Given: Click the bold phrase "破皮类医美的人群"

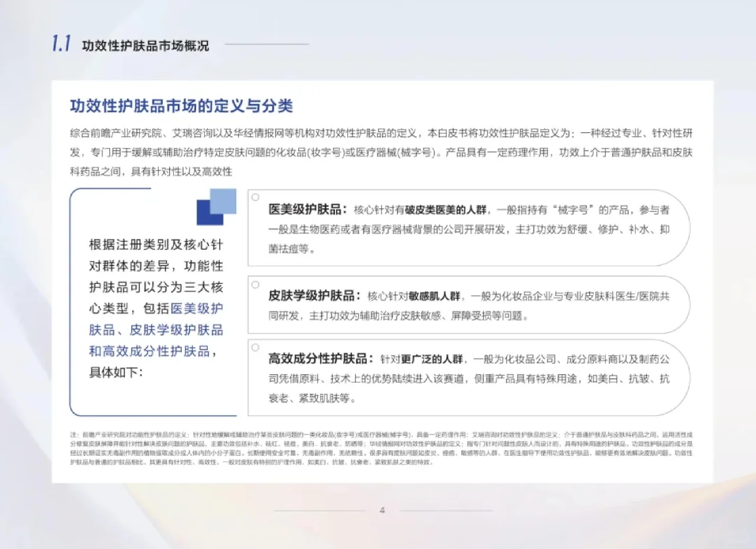Looking at the screenshot, I should (445, 210).
